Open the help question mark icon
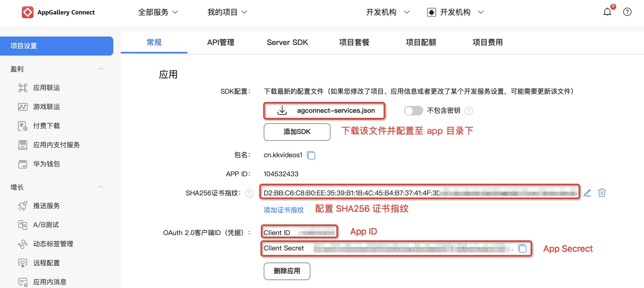644x288 pixels. click(627, 12)
